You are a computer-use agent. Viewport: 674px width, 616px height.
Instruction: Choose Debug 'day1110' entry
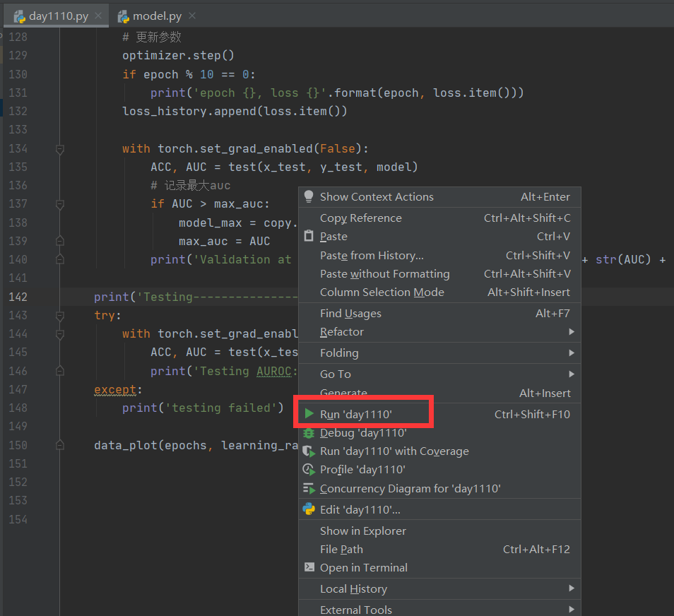click(x=439, y=433)
